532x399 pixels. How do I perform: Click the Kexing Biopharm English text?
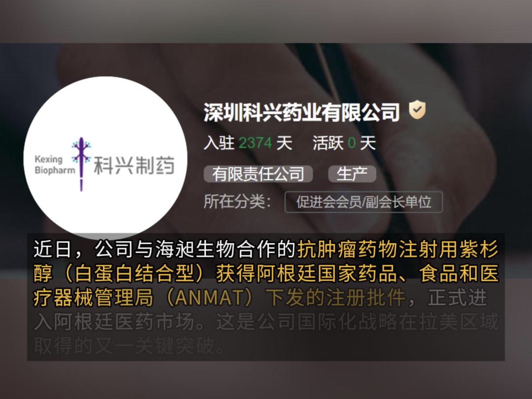point(55,165)
